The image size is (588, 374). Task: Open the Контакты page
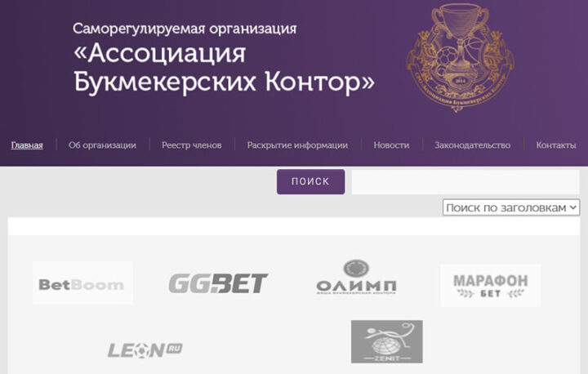tap(556, 145)
